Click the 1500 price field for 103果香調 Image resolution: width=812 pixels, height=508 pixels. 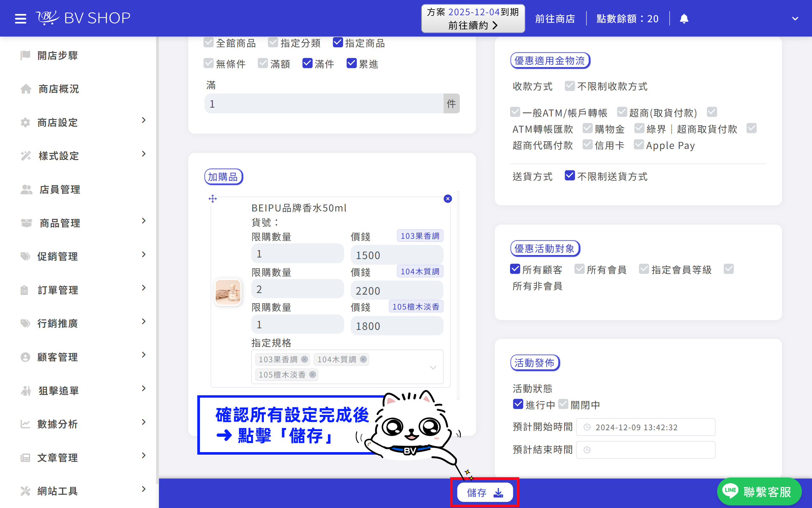click(x=396, y=255)
